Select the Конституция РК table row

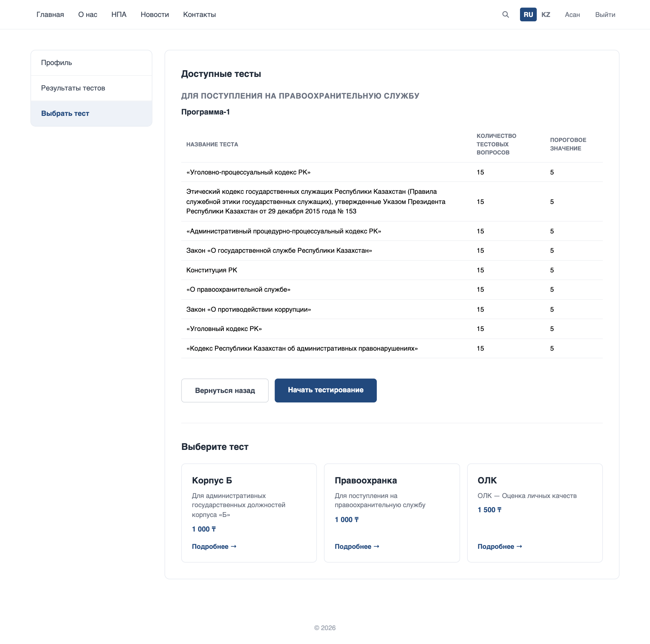[x=392, y=270]
